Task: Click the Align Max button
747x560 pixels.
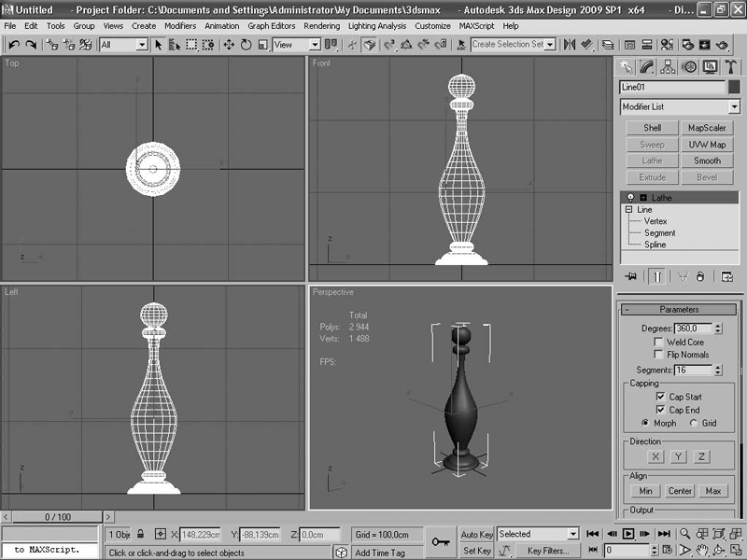Action: 713,491
